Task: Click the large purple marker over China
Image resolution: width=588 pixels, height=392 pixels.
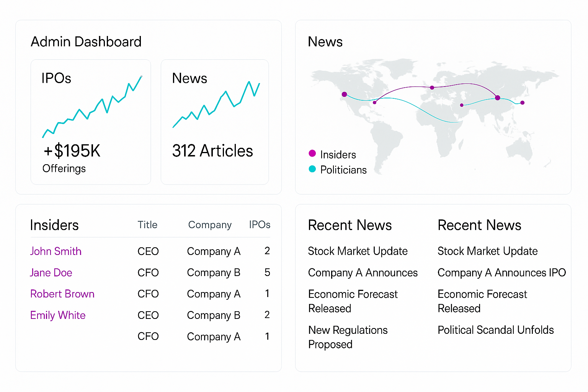Action: (497, 98)
